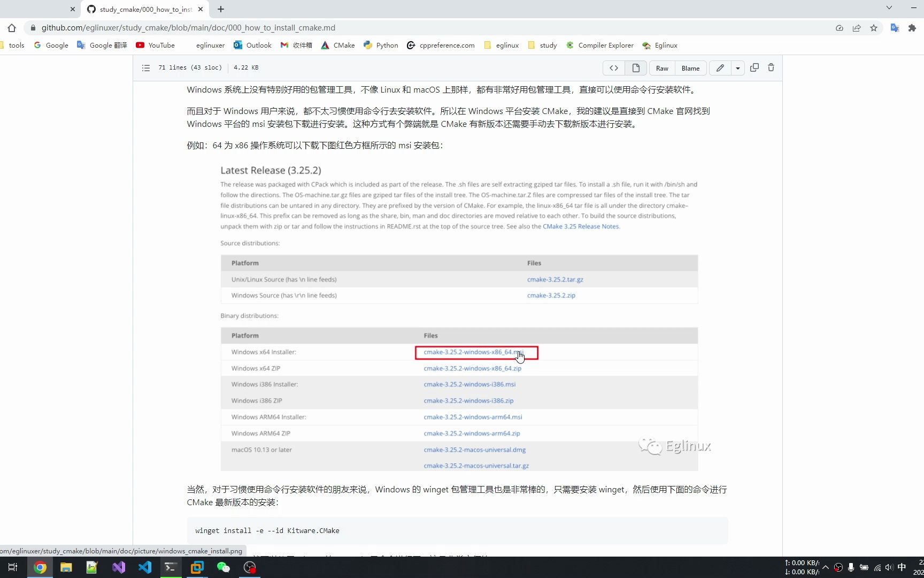Delete this file with the trash icon
Viewport: 924px width, 578px height.
[x=771, y=67]
